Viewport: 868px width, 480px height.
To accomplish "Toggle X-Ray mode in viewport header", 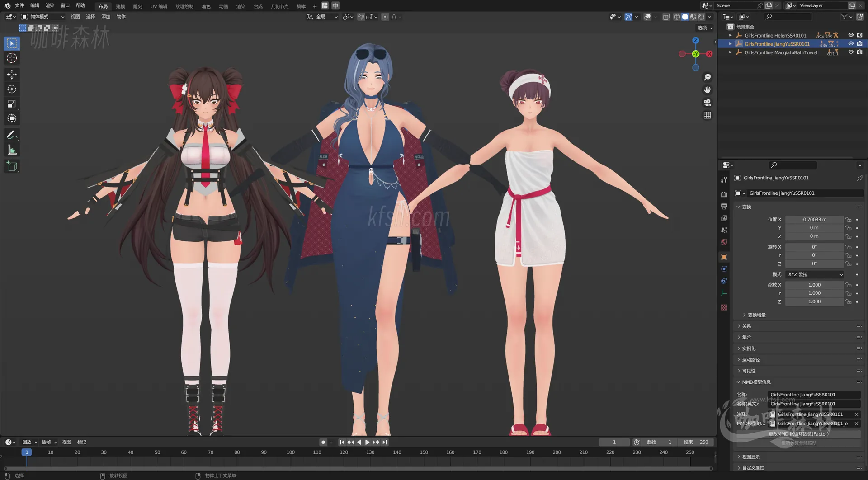I will click(666, 17).
